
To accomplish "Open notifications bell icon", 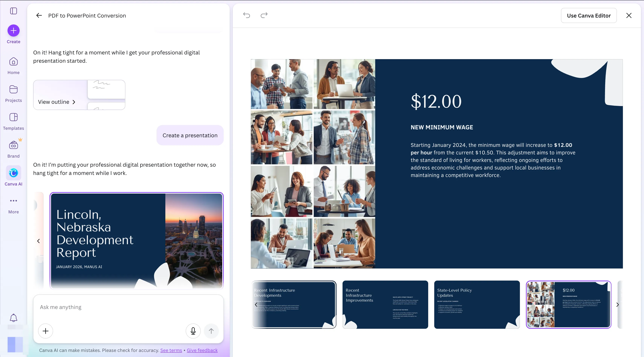I will [14, 318].
